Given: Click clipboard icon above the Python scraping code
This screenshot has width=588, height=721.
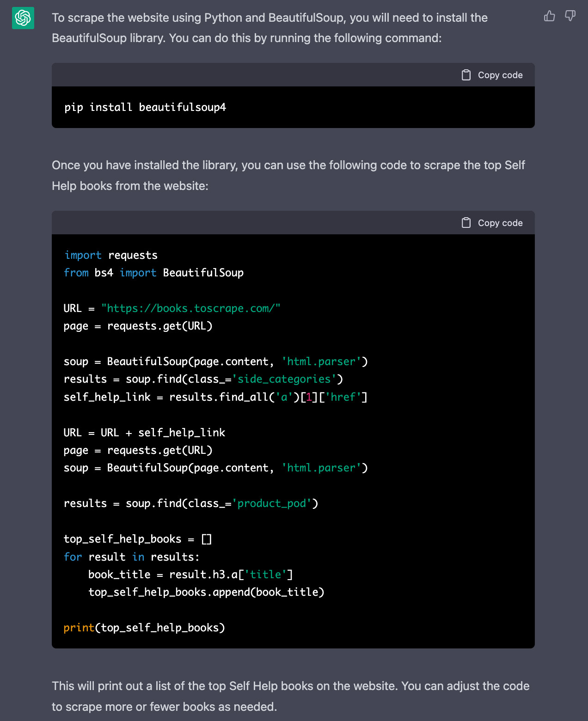Looking at the screenshot, I should pos(466,223).
